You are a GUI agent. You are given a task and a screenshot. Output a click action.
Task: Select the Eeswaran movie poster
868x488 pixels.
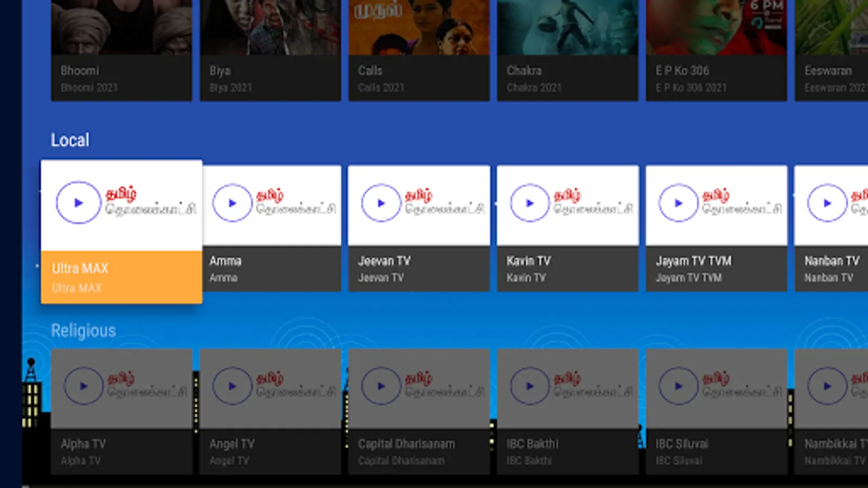tap(831, 27)
